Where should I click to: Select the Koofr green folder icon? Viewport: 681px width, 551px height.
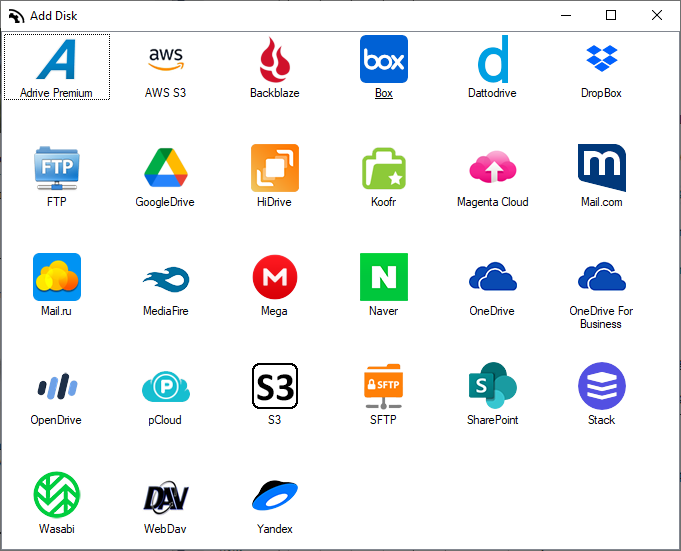tap(383, 168)
